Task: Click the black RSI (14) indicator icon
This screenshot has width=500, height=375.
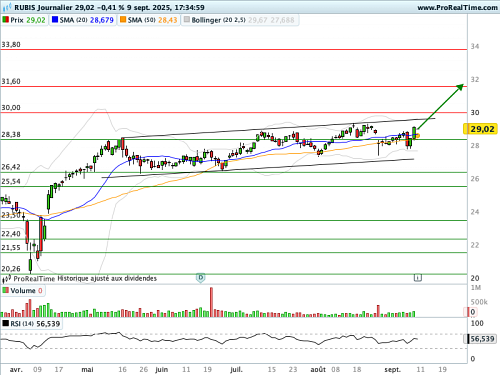Action: click(6, 323)
